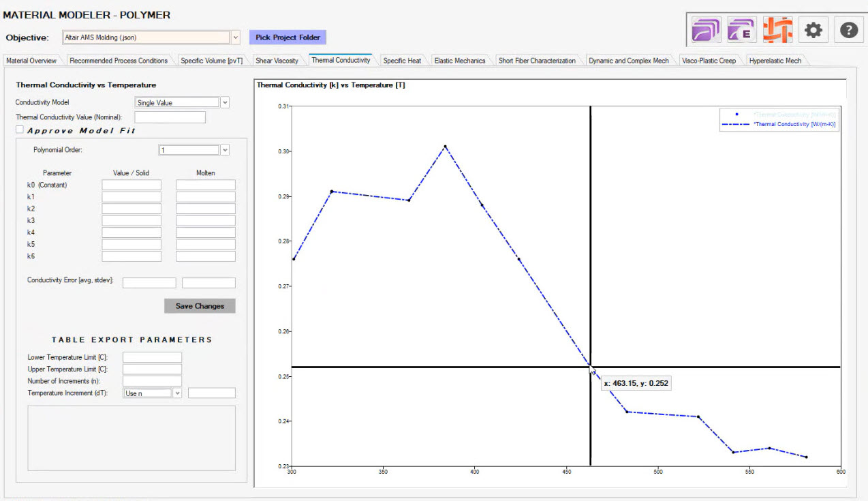
Task: Open settings with the gear icon
Action: click(813, 30)
